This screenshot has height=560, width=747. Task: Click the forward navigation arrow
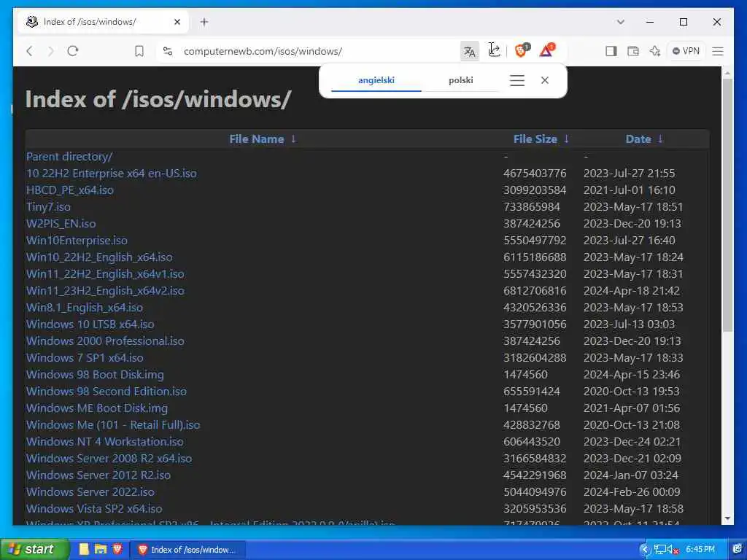51,51
